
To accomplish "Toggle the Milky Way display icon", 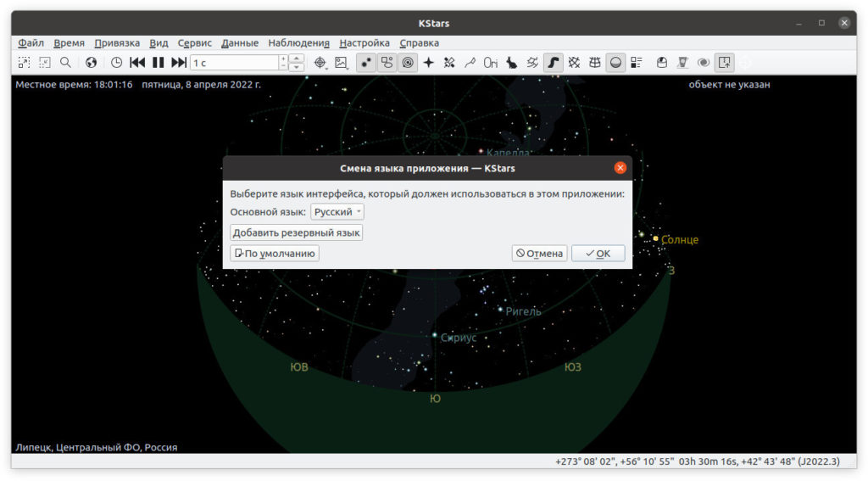I will 553,63.
